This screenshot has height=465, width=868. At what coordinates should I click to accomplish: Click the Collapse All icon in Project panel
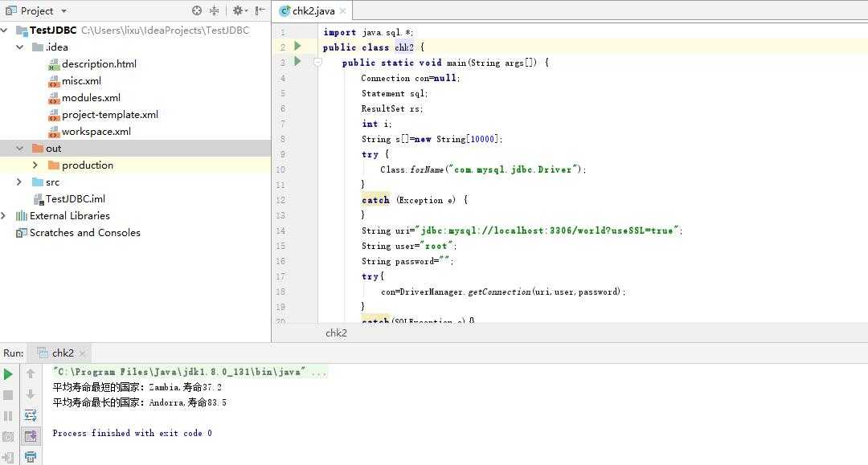(215, 10)
